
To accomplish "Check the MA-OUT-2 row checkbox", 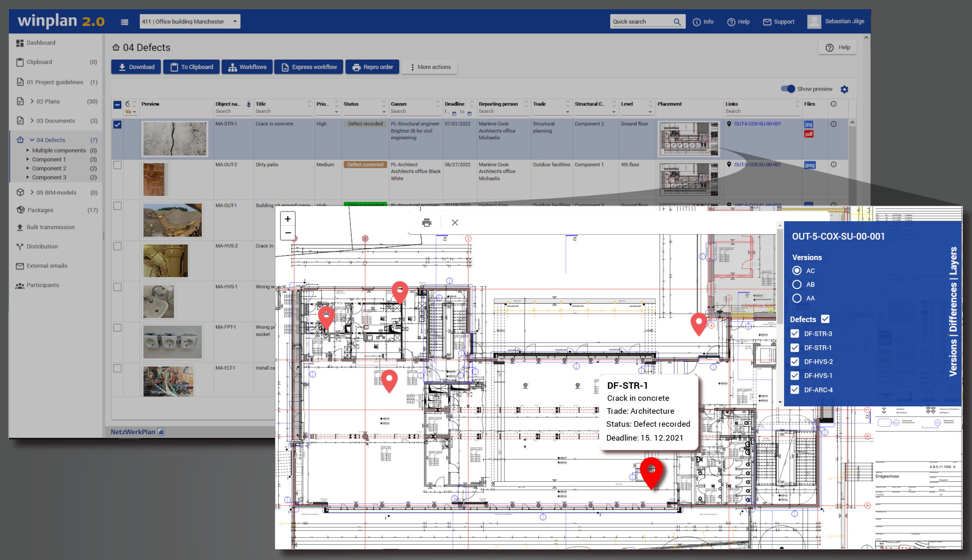I will [118, 165].
